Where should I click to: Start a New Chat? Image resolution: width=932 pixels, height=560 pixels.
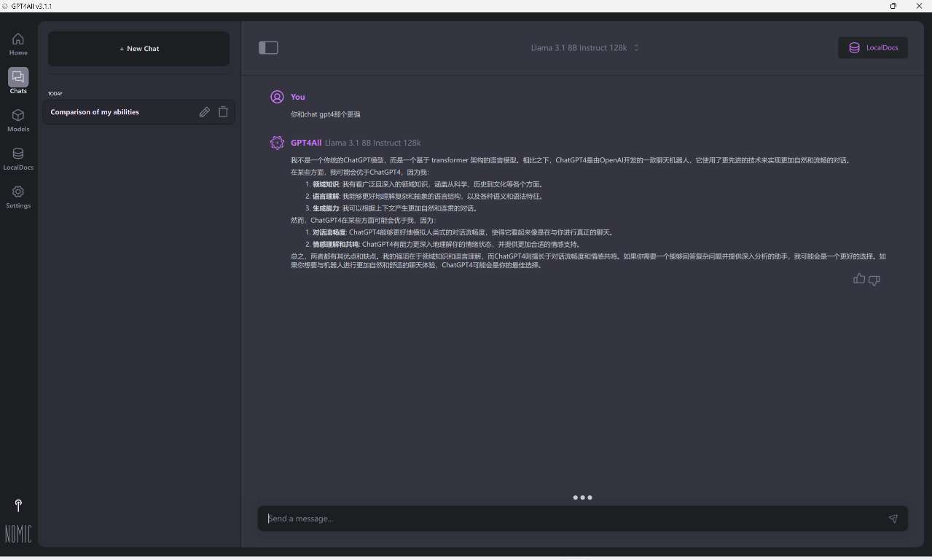pyautogui.click(x=138, y=49)
